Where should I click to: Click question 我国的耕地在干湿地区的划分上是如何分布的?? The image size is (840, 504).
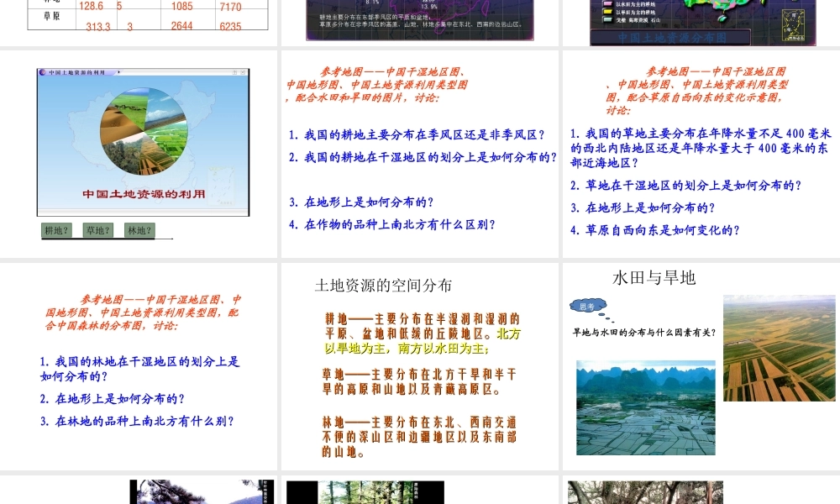[x=423, y=157]
